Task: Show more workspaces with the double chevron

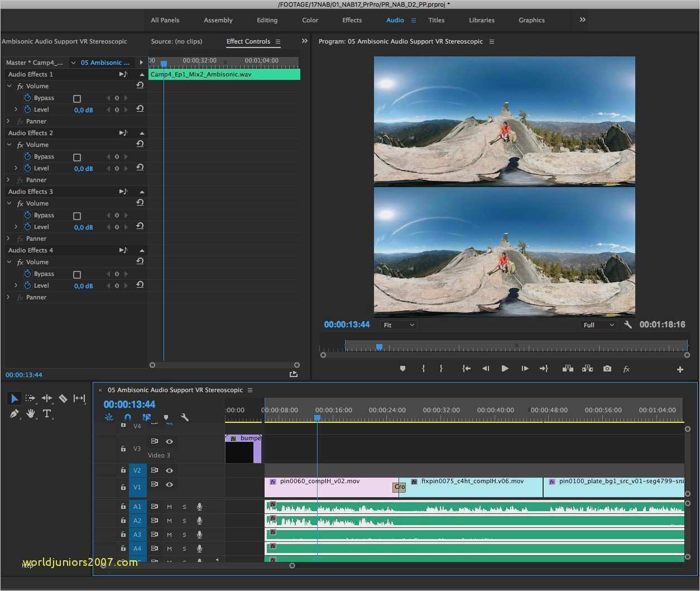Action: [x=582, y=20]
